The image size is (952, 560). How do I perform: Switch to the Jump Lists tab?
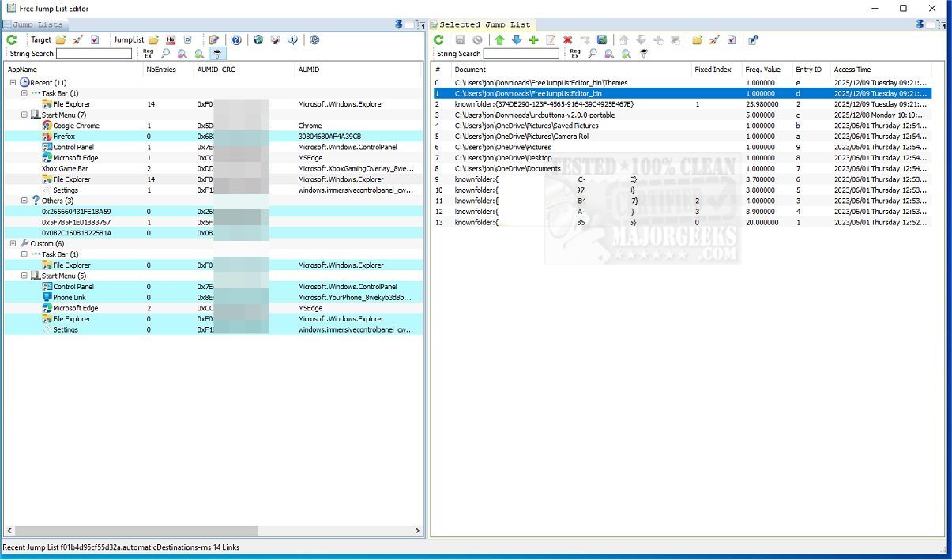tap(37, 25)
